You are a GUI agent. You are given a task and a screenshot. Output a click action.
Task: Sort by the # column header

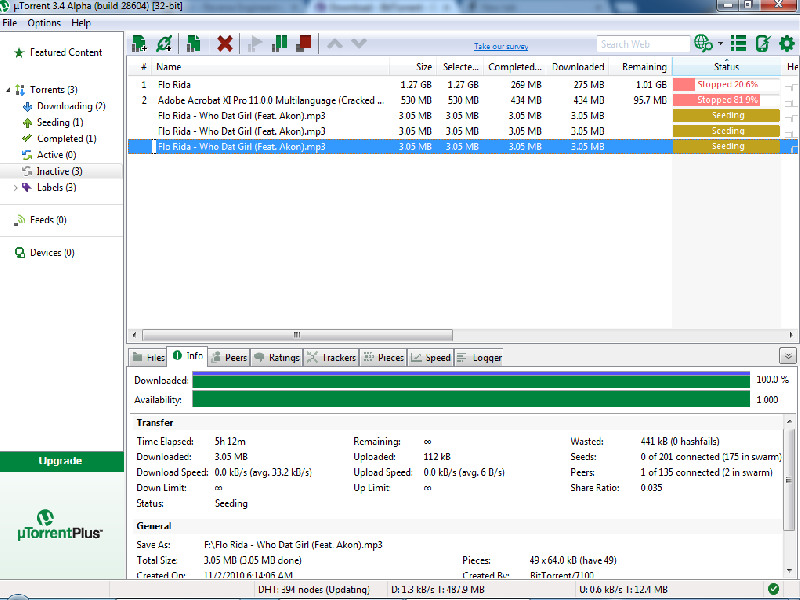pyautogui.click(x=140, y=67)
